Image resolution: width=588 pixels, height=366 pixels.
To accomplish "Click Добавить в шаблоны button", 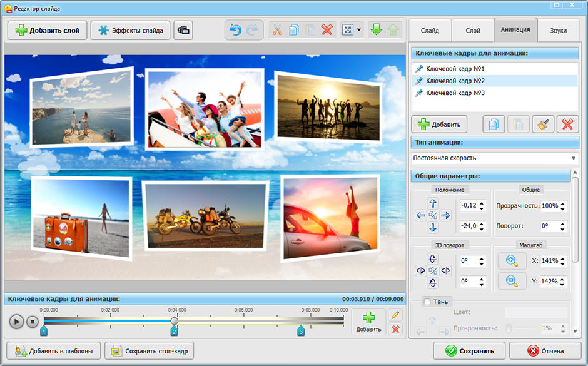I will [x=53, y=351].
